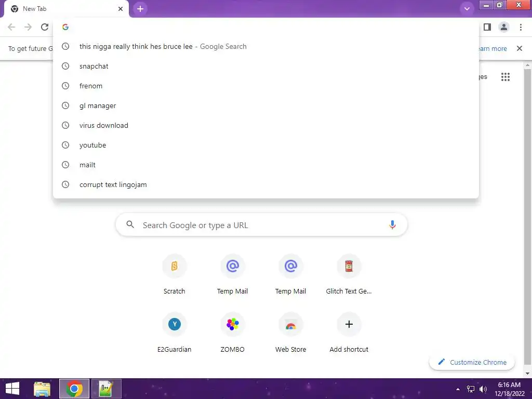This screenshot has width=532, height=399.
Task: Open a new tab with plus button
Action: tap(140, 9)
